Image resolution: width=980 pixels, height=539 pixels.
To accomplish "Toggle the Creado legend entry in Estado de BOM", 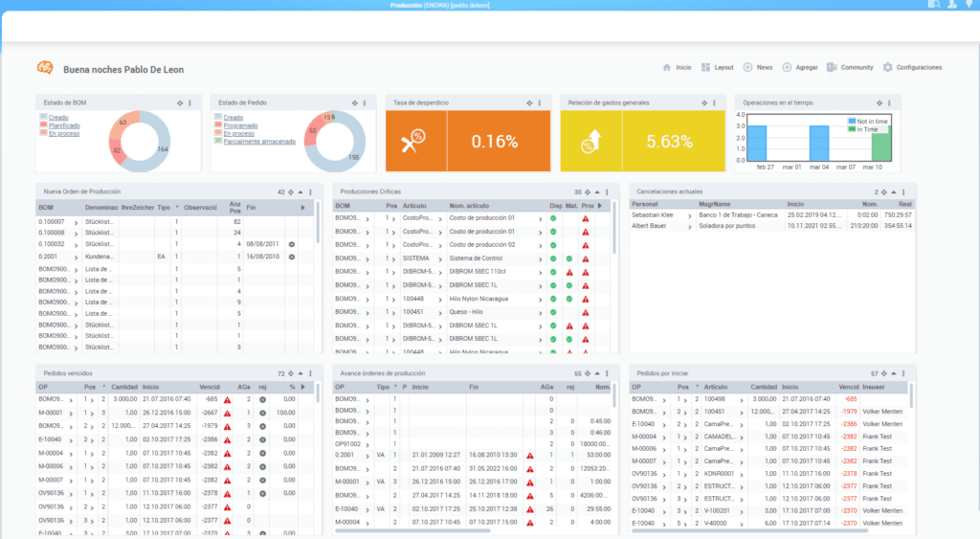I will (58, 118).
